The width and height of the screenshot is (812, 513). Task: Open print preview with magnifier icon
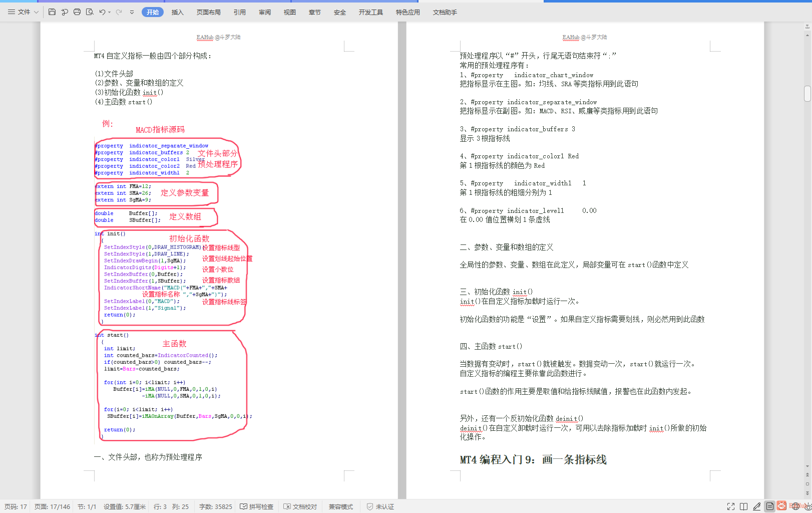pos(89,12)
